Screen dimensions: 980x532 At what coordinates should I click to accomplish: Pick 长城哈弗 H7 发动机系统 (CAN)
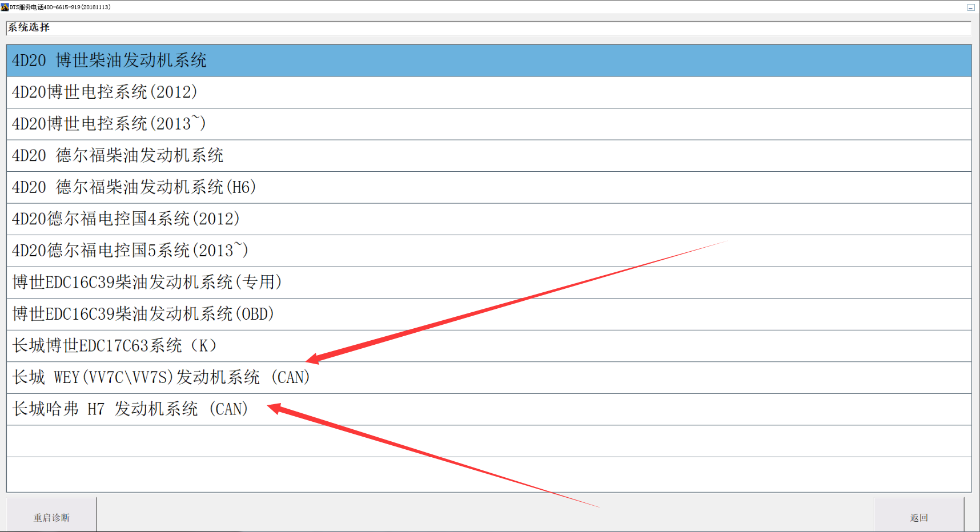(x=489, y=409)
